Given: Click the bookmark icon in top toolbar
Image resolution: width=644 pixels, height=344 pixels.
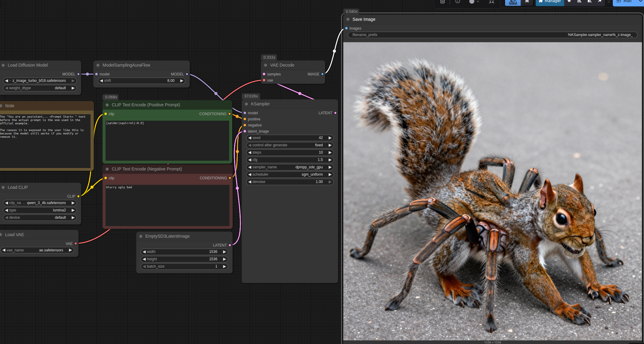Looking at the screenshot, I should pos(527,2).
